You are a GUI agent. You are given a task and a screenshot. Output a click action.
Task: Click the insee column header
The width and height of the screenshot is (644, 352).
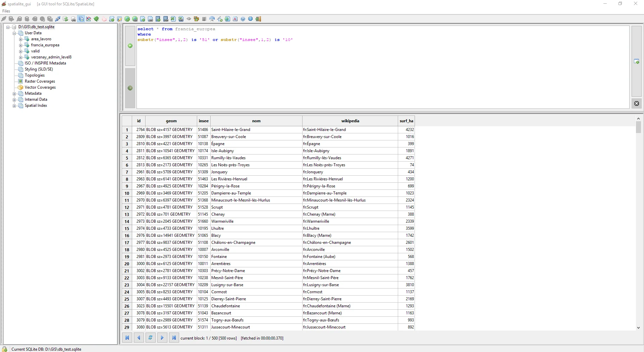pyautogui.click(x=204, y=121)
